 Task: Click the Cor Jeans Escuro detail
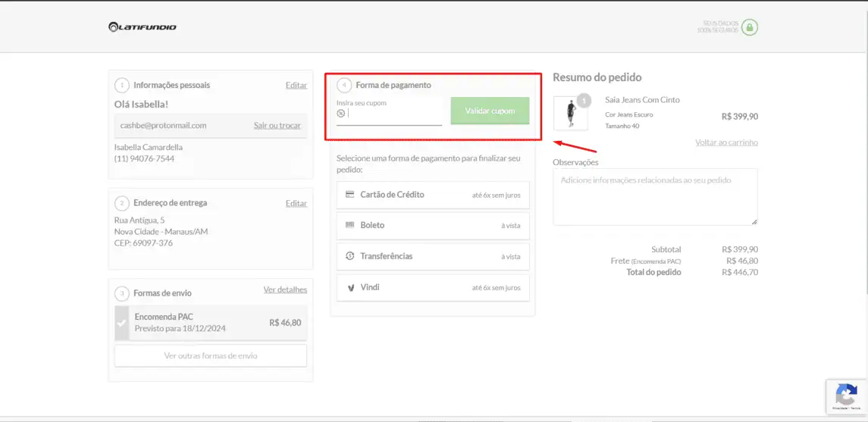(x=629, y=114)
